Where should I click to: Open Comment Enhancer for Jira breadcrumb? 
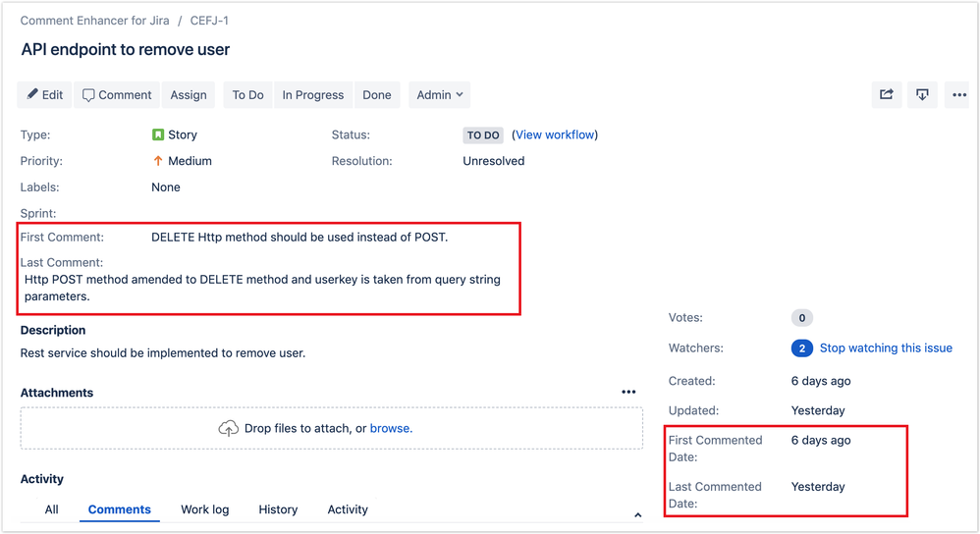(x=95, y=21)
